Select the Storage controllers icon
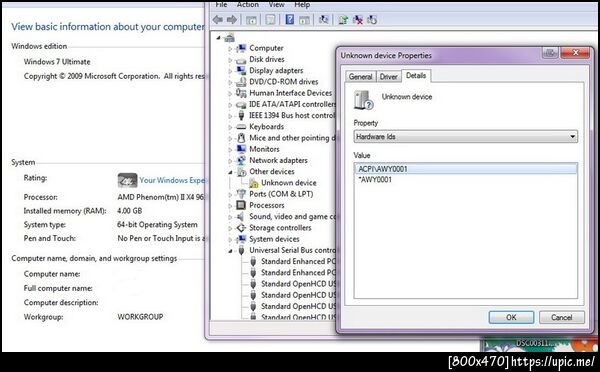This screenshot has width=600, height=372. click(x=241, y=228)
